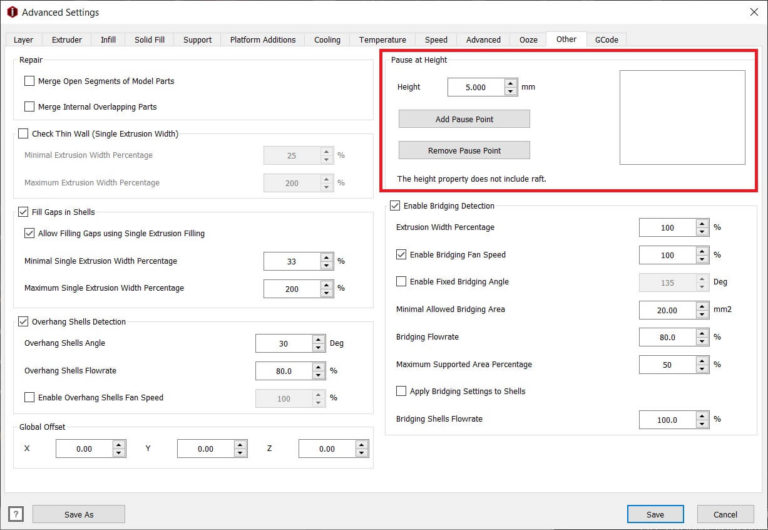The image size is (768, 530).
Task: Switch to the Infill tab
Action: coord(108,40)
